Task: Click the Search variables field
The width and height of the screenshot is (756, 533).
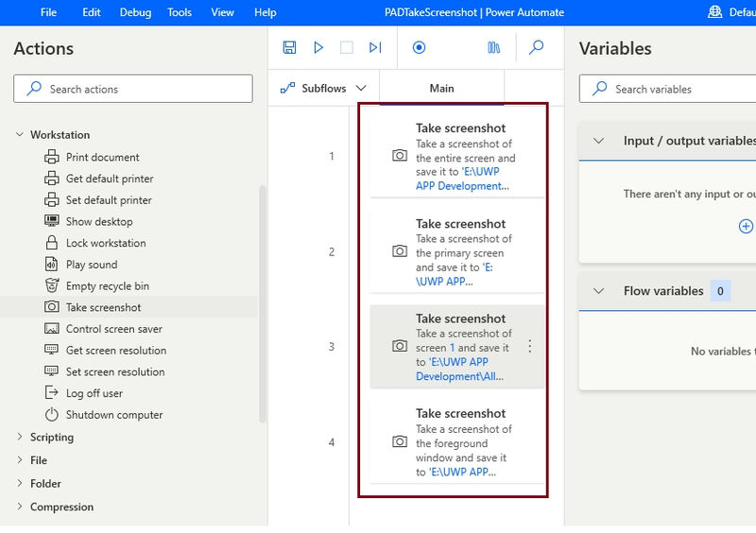Action: coord(671,89)
